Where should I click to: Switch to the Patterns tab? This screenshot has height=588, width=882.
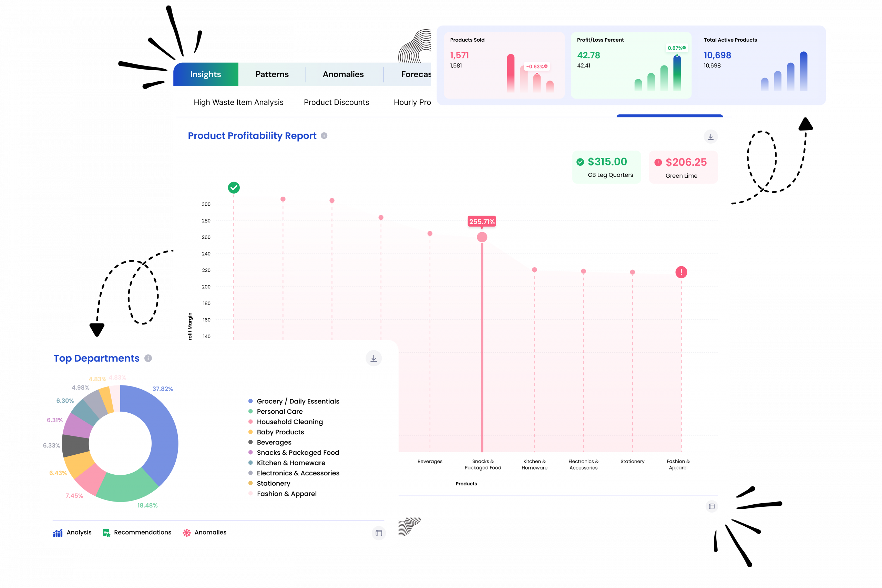[272, 74]
